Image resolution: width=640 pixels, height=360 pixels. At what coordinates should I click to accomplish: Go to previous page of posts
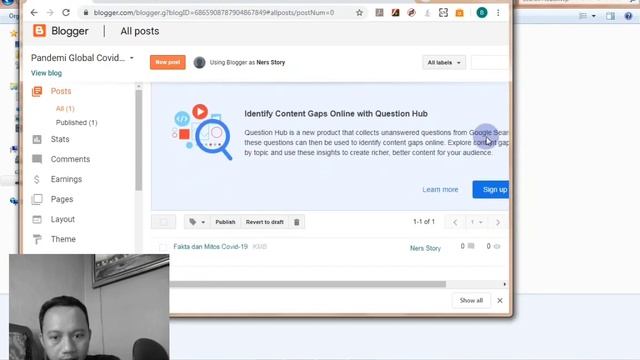coord(455,222)
